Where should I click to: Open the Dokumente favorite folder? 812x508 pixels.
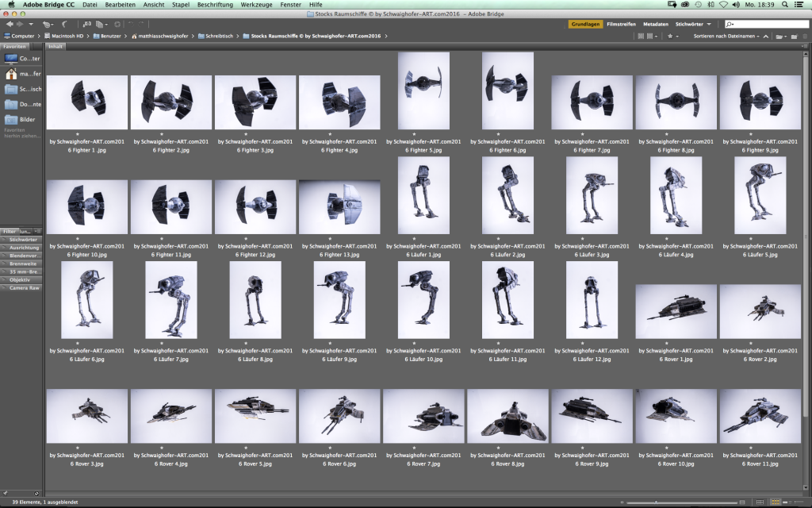11,104
